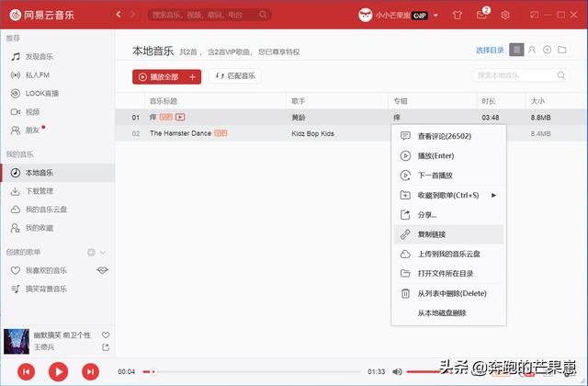Mute with the volume speaker icon

click(x=397, y=371)
